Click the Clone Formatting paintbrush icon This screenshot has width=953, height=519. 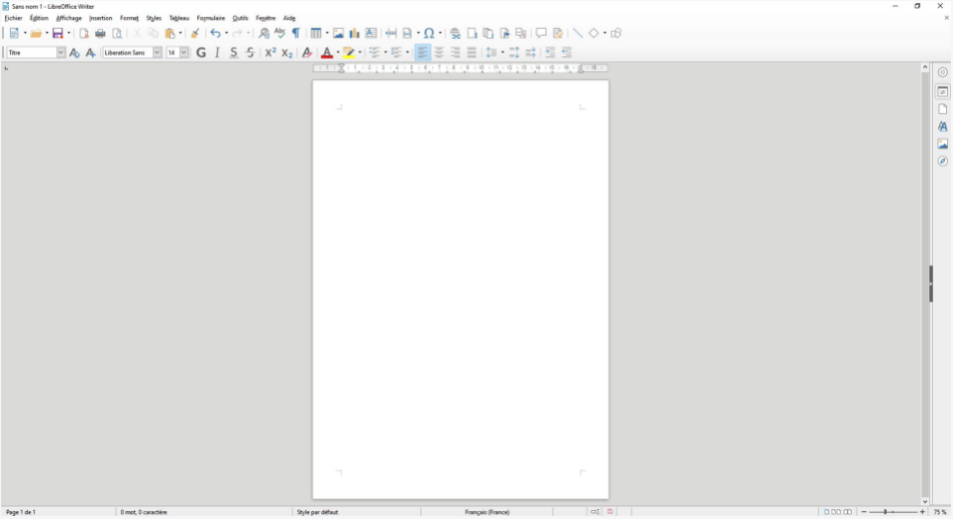[195, 33]
